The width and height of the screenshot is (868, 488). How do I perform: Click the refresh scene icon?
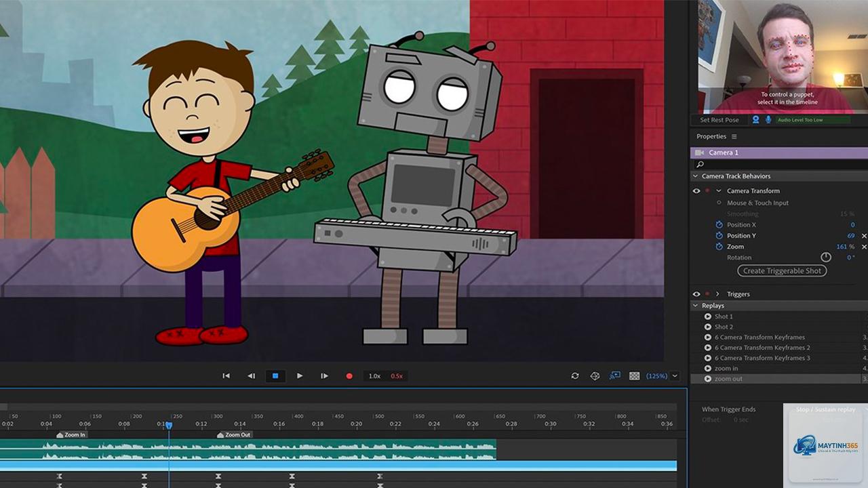click(575, 375)
